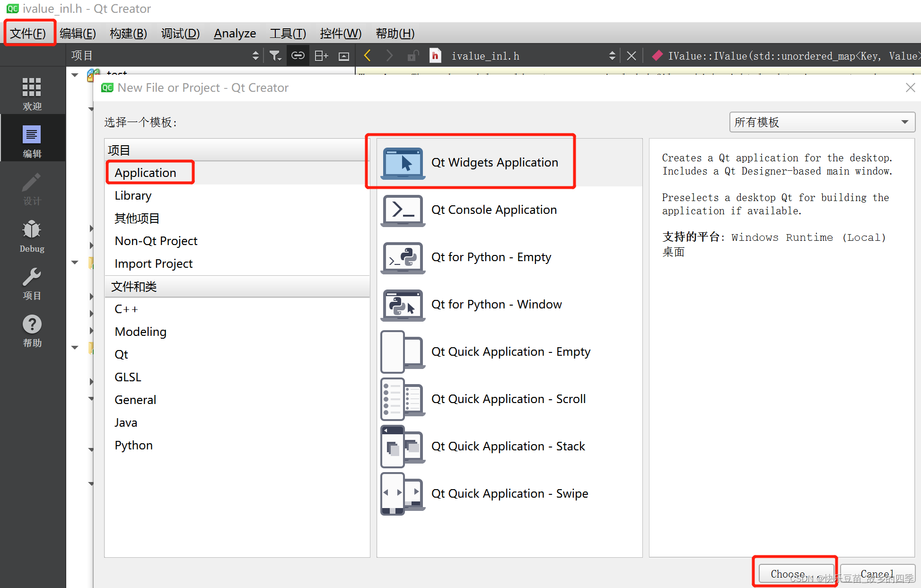Open the 调试(D) menu
The height and width of the screenshot is (588, 921).
[180, 34]
